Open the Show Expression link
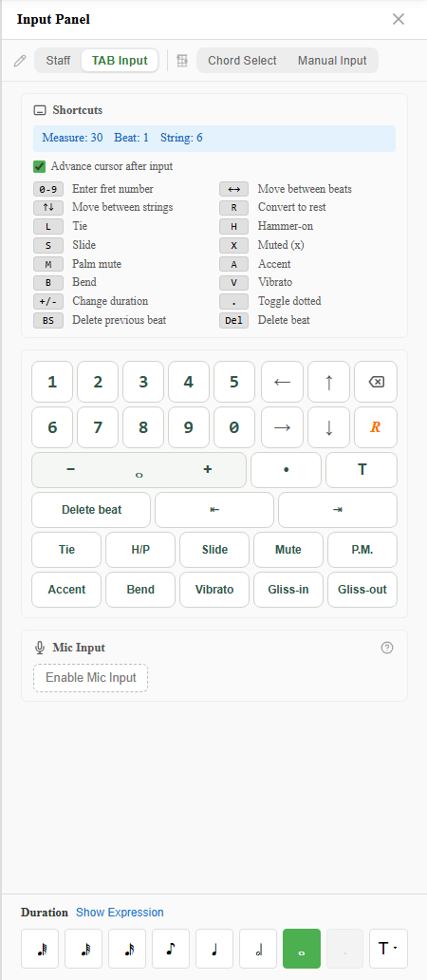The image size is (427, 980). pyautogui.click(x=120, y=913)
